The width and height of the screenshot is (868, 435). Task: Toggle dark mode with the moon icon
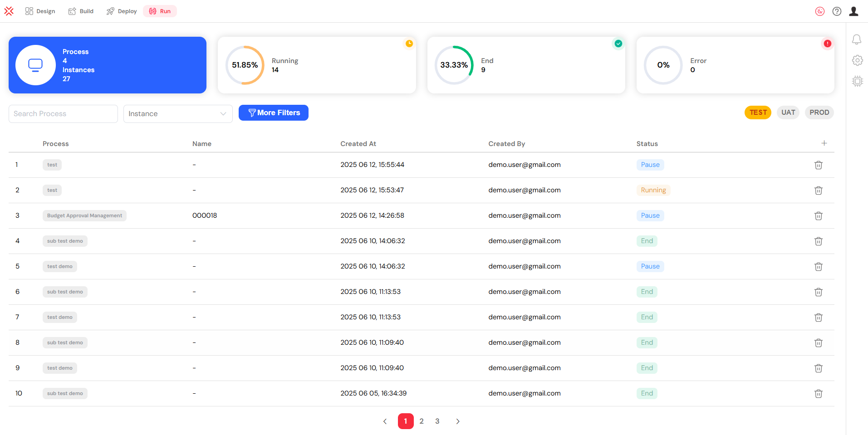point(820,11)
